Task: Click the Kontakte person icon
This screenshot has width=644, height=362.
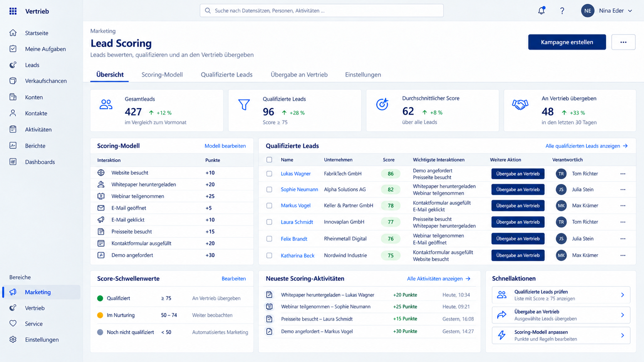Action: click(x=13, y=113)
